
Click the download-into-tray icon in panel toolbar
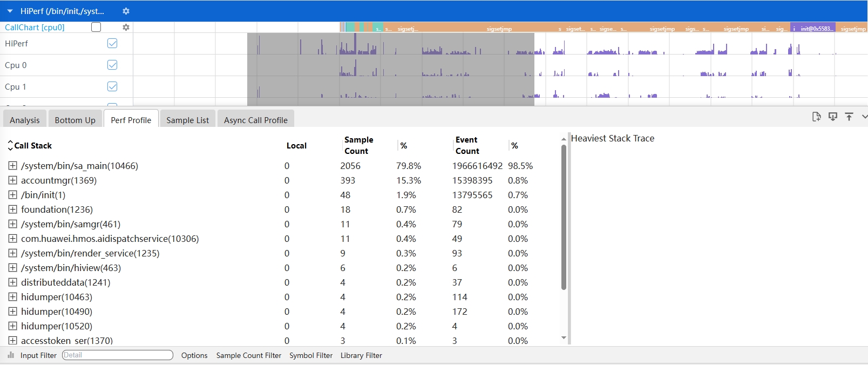coord(833,117)
